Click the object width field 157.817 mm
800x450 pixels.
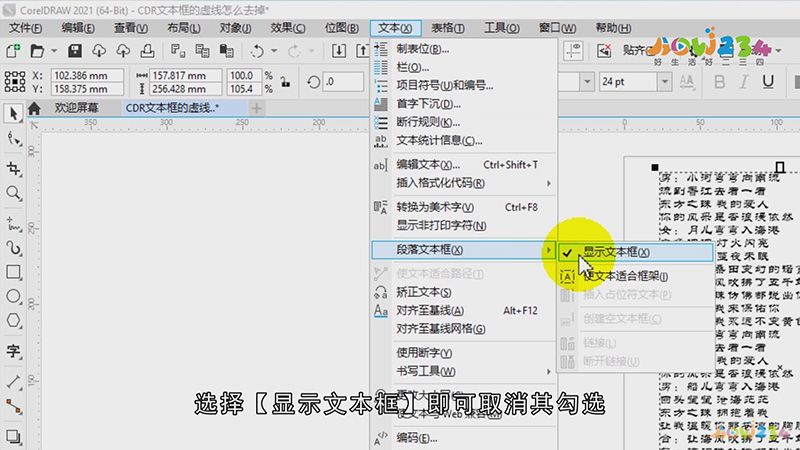(x=186, y=76)
